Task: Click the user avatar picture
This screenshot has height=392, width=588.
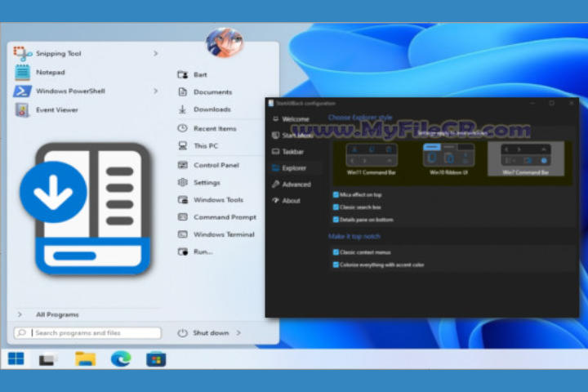Action: click(225, 42)
